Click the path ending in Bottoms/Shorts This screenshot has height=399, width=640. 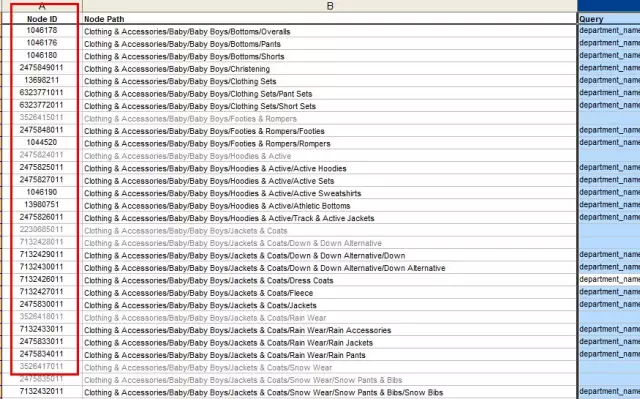tap(184, 57)
